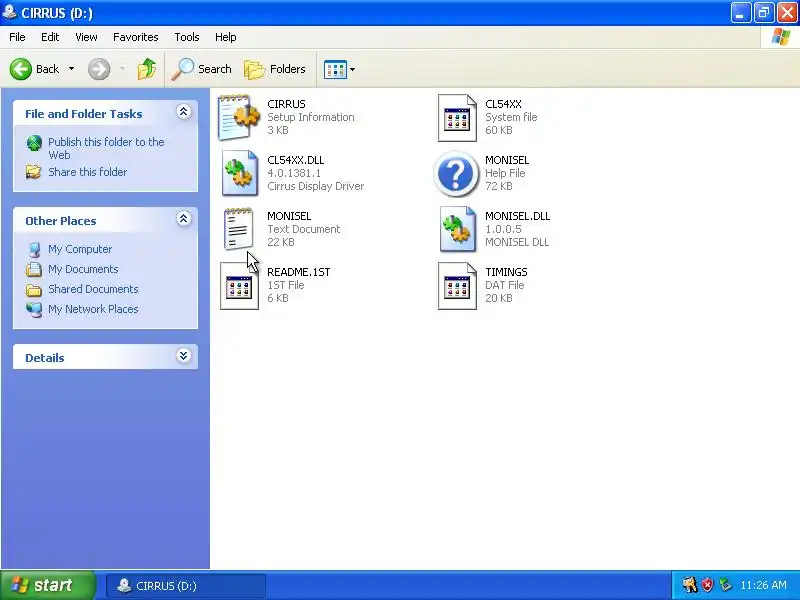Screen dimensions: 800x600
Task: Click the Share this folder link
Action: pyautogui.click(x=88, y=172)
